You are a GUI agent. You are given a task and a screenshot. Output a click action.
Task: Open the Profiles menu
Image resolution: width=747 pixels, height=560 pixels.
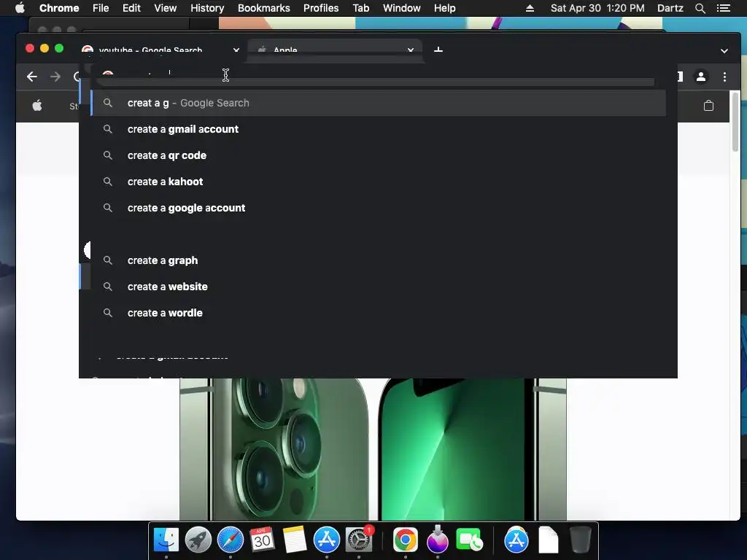pyautogui.click(x=321, y=8)
